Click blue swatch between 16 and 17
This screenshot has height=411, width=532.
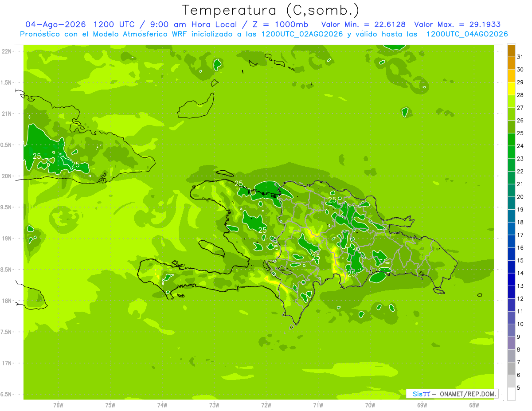click(511, 241)
